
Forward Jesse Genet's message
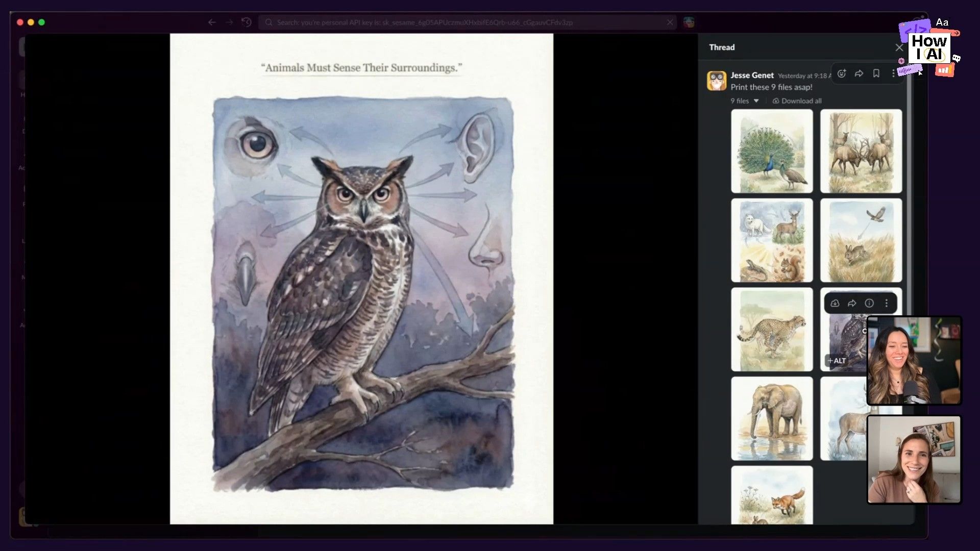pyautogui.click(x=859, y=73)
